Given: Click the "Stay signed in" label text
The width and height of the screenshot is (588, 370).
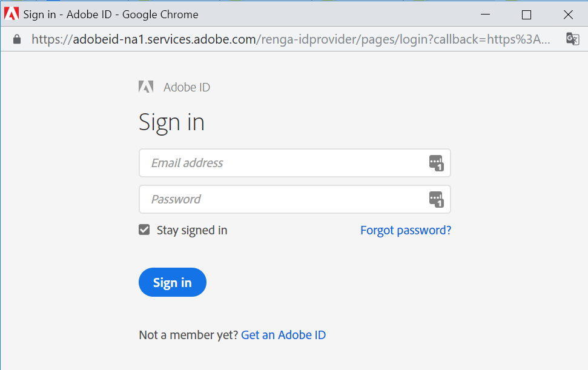Looking at the screenshot, I should 192,230.
